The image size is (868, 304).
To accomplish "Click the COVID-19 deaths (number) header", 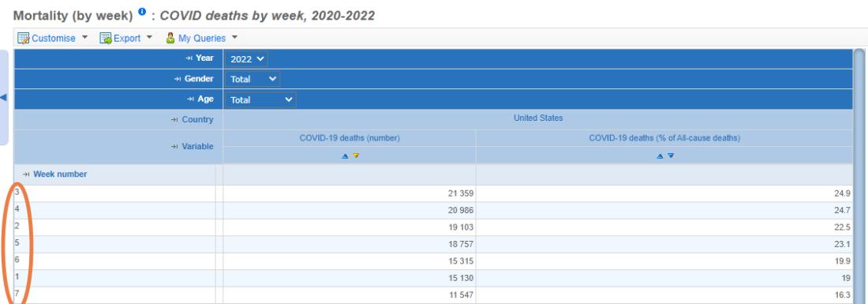I will (x=350, y=138).
